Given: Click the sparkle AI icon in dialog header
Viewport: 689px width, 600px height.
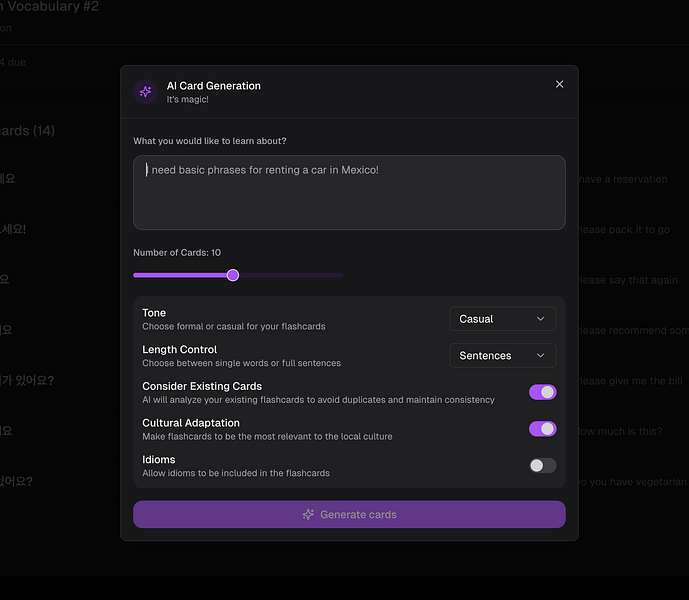Looking at the screenshot, I should [146, 92].
